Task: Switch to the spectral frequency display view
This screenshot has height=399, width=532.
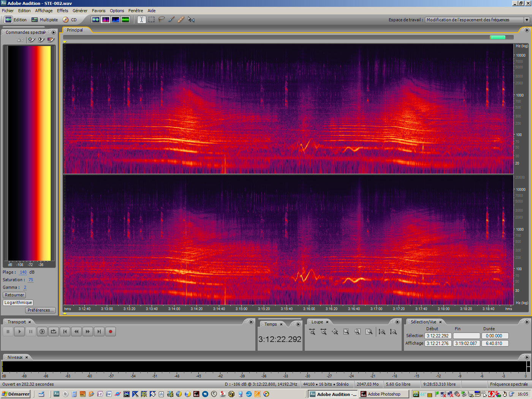Action: click(106, 19)
